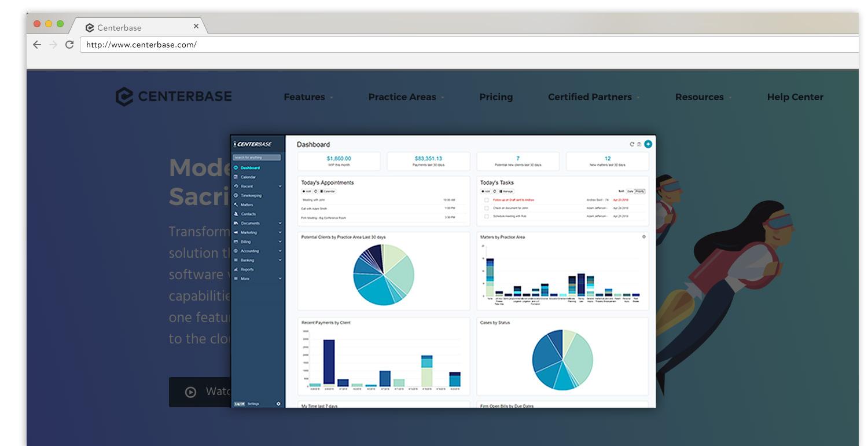Viewport: 868px width, 446px height.
Task: Click the Reports chart icon in sidebar
Action: [236, 270]
